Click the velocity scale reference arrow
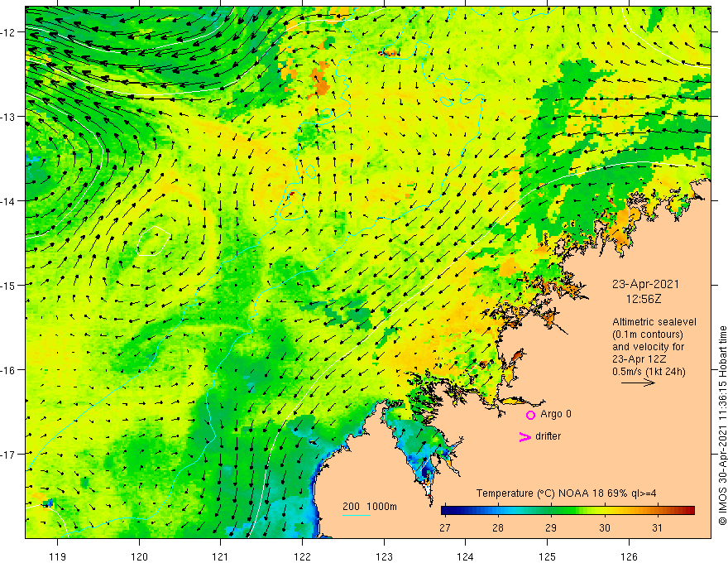The width and height of the screenshot is (728, 563). coord(638,383)
